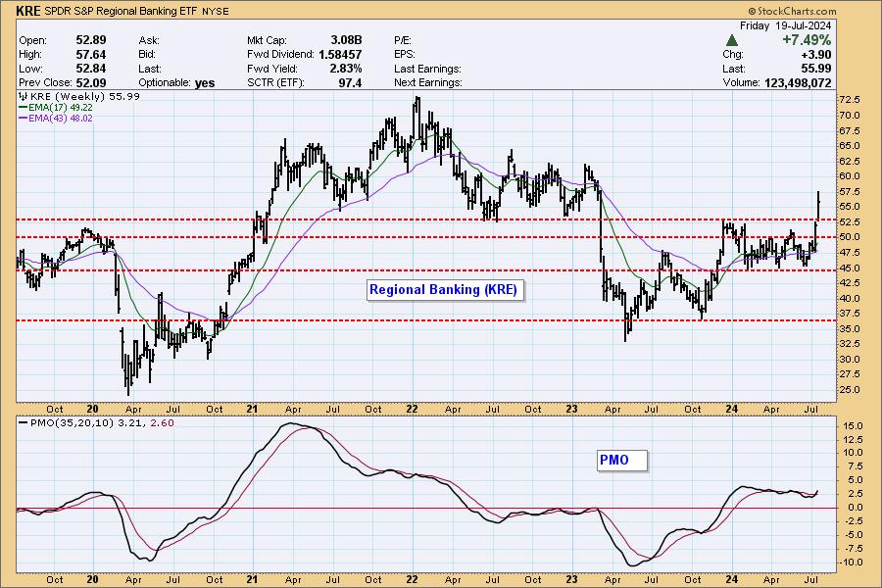Click the -10.0 label on PMO axis

coord(851,563)
